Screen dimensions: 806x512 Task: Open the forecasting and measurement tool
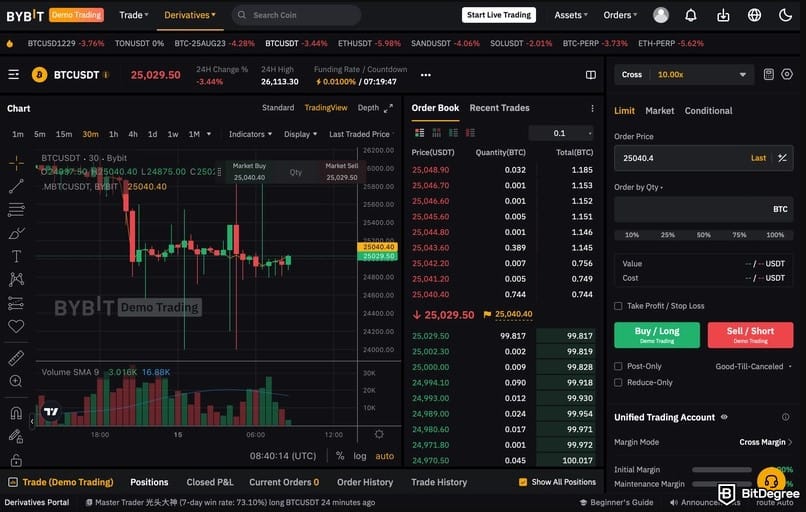(x=16, y=303)
